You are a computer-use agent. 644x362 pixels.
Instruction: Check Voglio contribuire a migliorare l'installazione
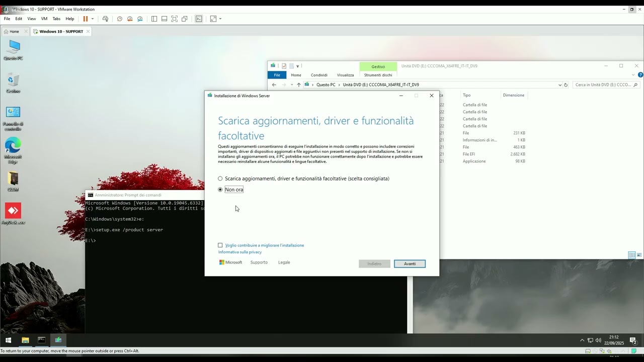coord(220,245)
